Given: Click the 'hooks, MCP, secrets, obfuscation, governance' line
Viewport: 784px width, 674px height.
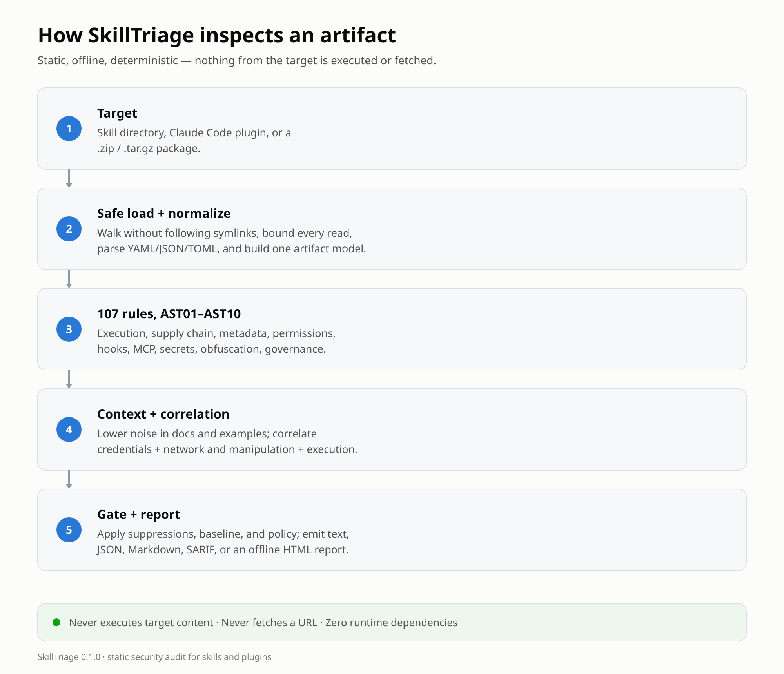Looking at the screenshot, I should pos(212,349).
